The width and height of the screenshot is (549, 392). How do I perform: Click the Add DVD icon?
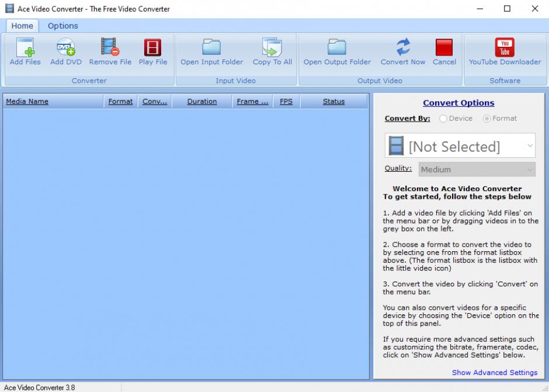[x=66, y=47]
